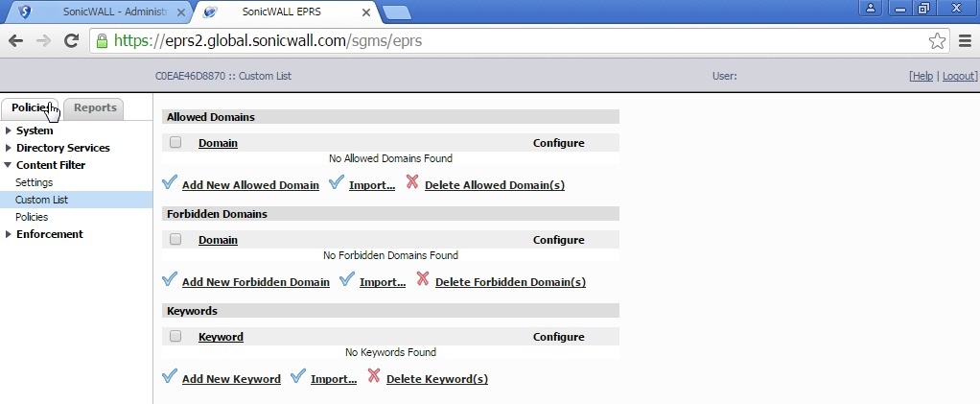Screen dimensions: 980x404
Task: Open the Chrome hamburger menu
Action: pyautogui.click(x=965, y=40)
